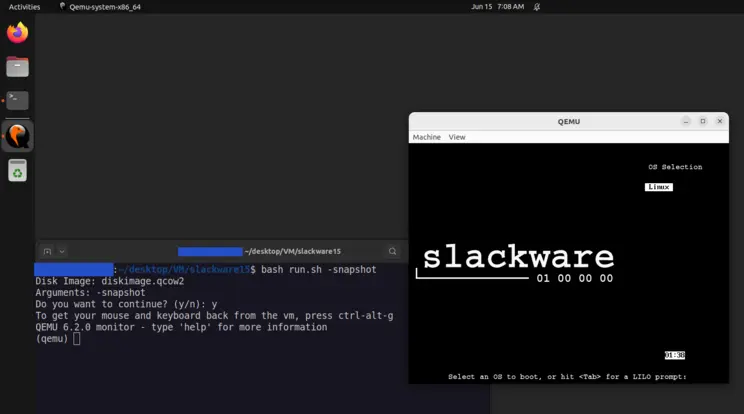Image resolution: width=744 pixels, height=414 pixels.
Task: Close the QEMU window
Action: (x=720, y=121)
